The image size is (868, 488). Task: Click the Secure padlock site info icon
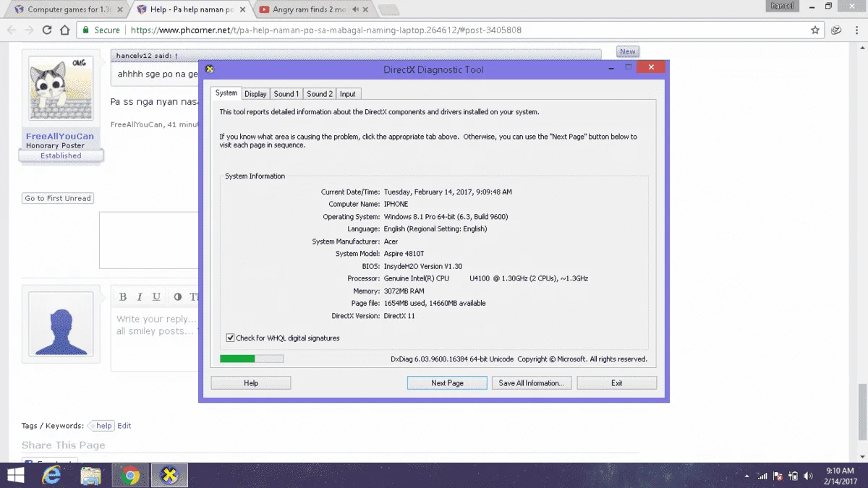[86, 30]
